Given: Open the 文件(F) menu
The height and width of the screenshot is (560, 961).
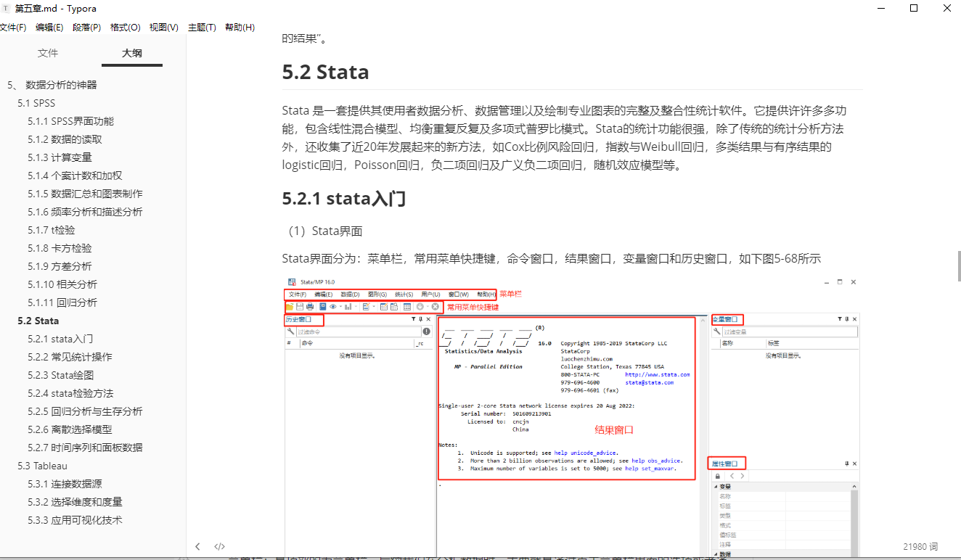Looking at the screenshot, I should (x=12, y=28).
